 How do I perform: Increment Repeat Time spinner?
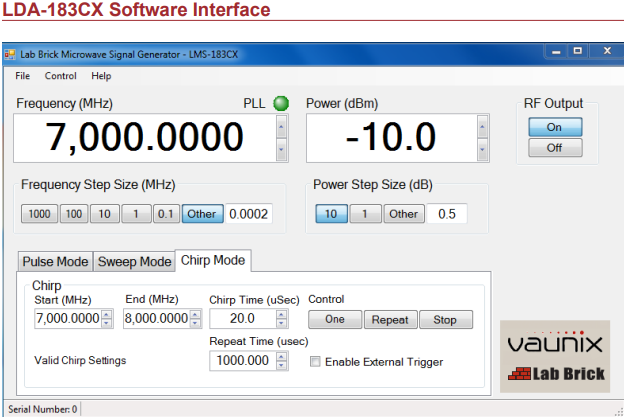pos(281,357)
